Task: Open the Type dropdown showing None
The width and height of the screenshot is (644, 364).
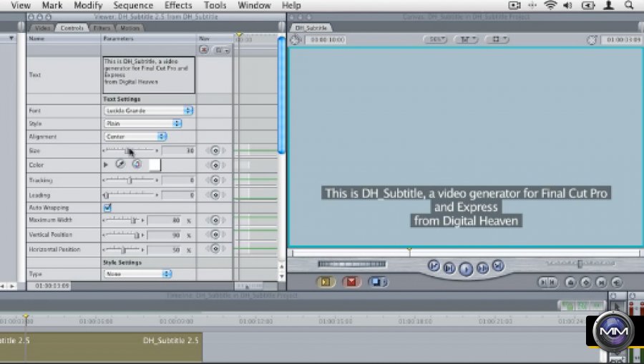Action: (x=137, y=274)
